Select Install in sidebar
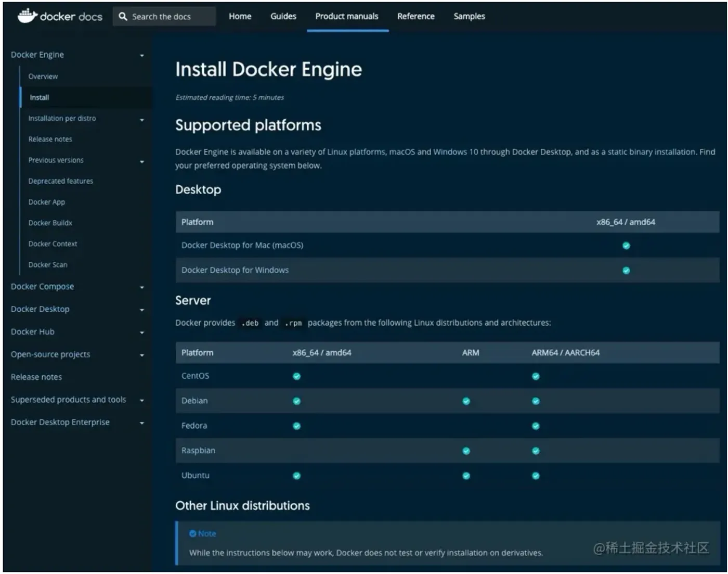The width and height of the screenshot is (728, 574). (x=40, y=97)
